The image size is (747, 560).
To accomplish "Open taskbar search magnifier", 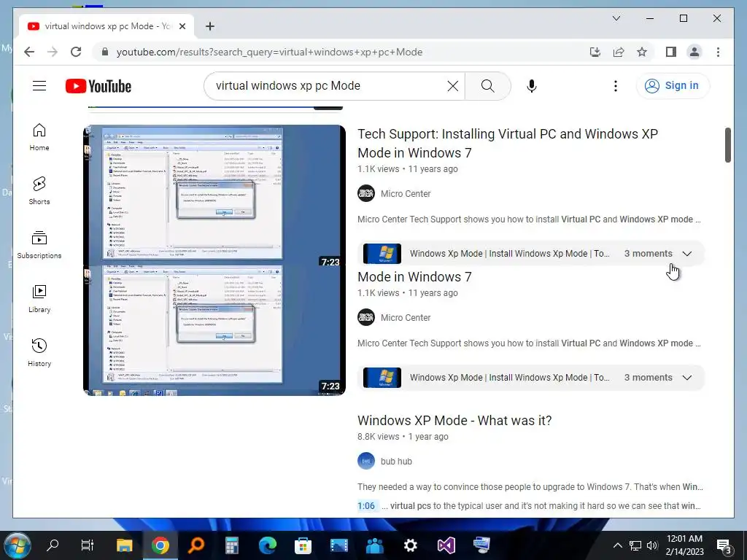I will (x=53, y=545).
